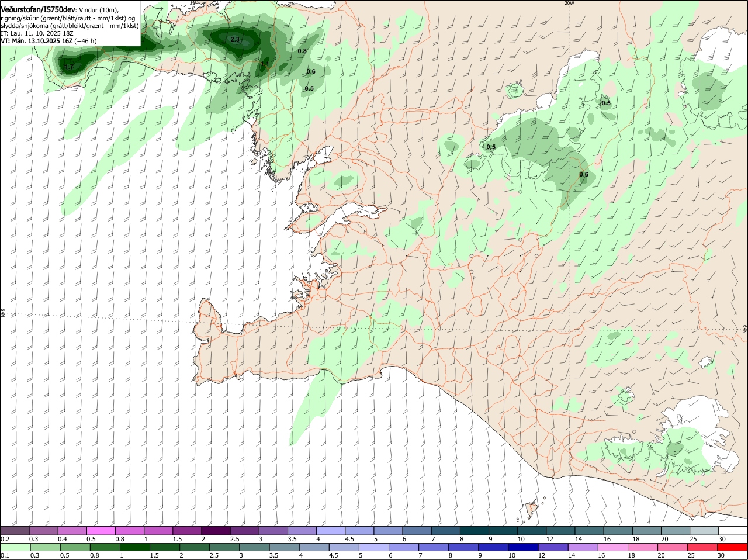Click the 0.8 precipitation value on the map
Image resolution: width=748 pixels, height=560 pixels.
point(302,51)
